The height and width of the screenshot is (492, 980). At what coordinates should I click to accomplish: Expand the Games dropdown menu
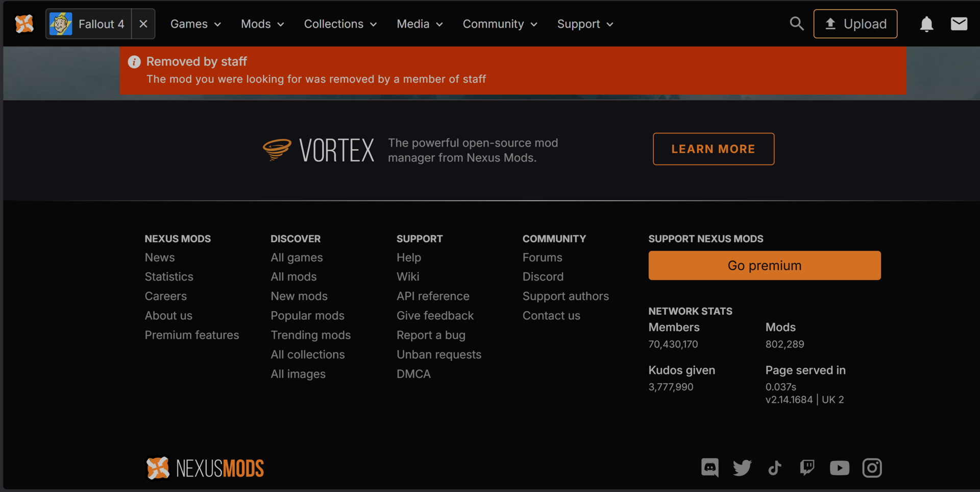[x=195, y=24]
